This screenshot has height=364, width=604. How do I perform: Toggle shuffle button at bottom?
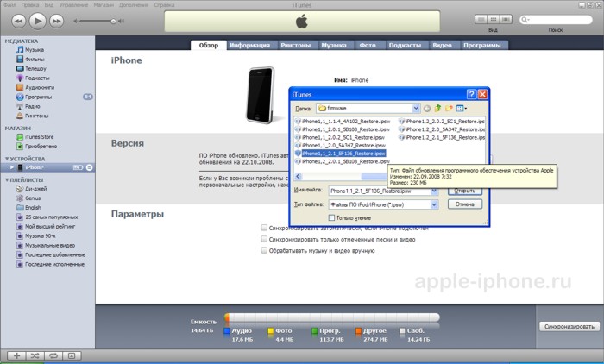[35, 355]
